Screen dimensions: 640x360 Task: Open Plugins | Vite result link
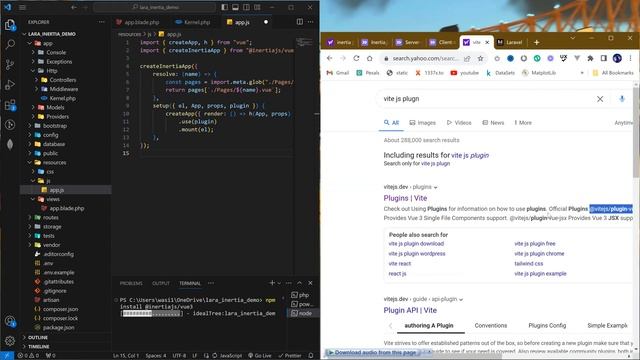(x=405, y=198)
